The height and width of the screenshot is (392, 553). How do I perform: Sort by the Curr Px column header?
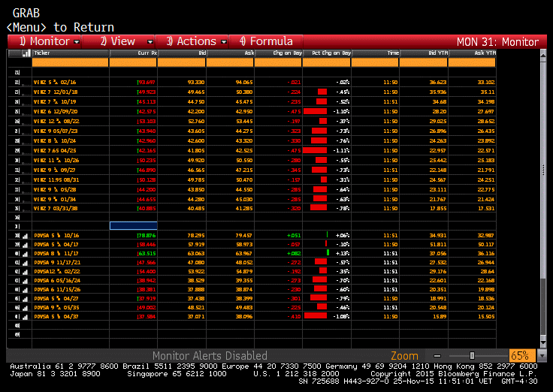(133, 53)
